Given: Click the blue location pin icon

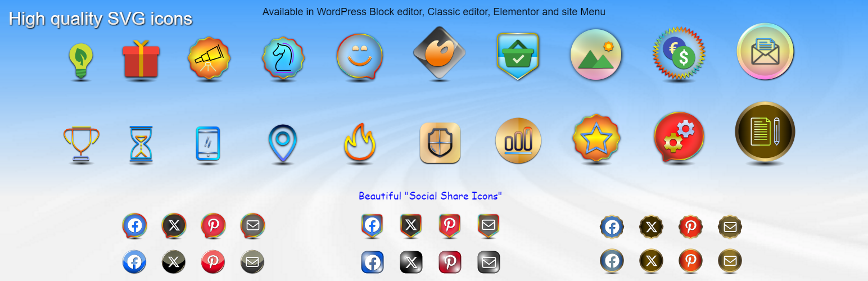Looking at the screenshot, I should click(283, 143).
